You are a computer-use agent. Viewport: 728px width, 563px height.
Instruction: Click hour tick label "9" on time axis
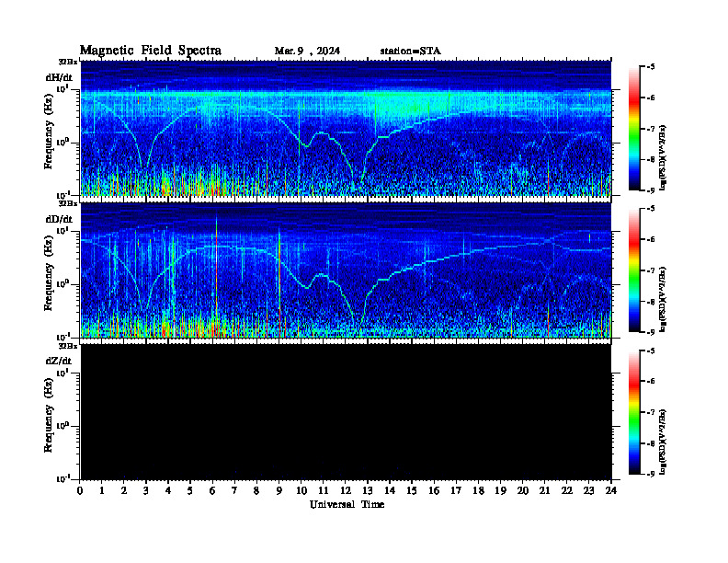279,490
